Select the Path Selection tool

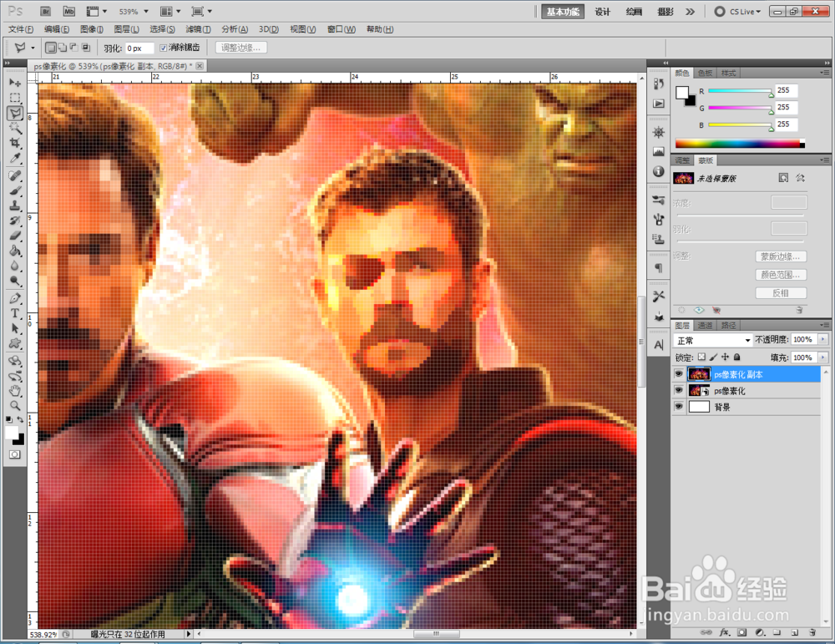click(15, 328)
